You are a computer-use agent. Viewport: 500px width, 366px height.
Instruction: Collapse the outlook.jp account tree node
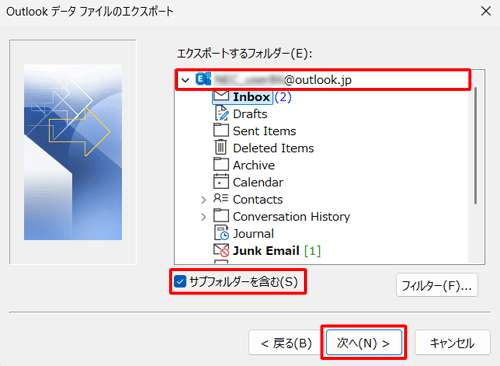(185, 80)
